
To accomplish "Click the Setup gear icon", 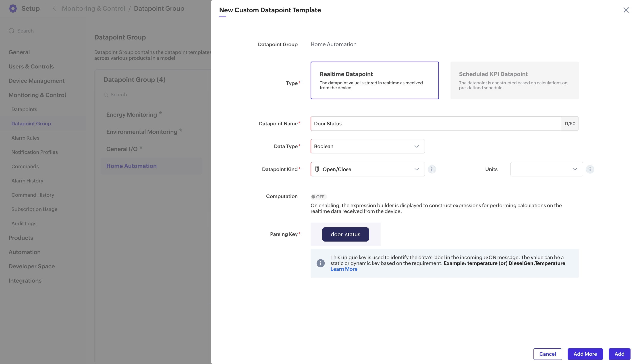I will pos(13,8).
